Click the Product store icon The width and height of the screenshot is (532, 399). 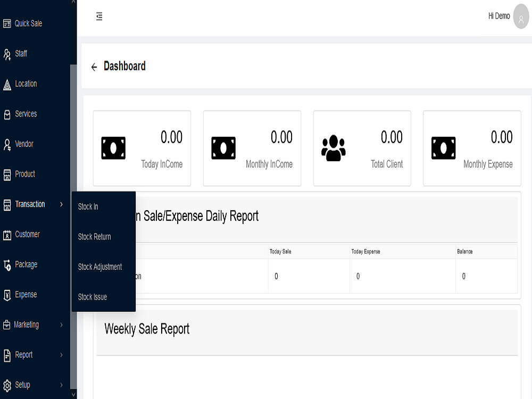[7, 175]
